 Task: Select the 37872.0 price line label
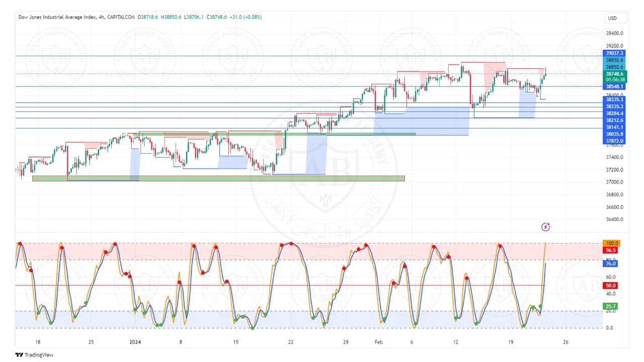tap(614, 141)
